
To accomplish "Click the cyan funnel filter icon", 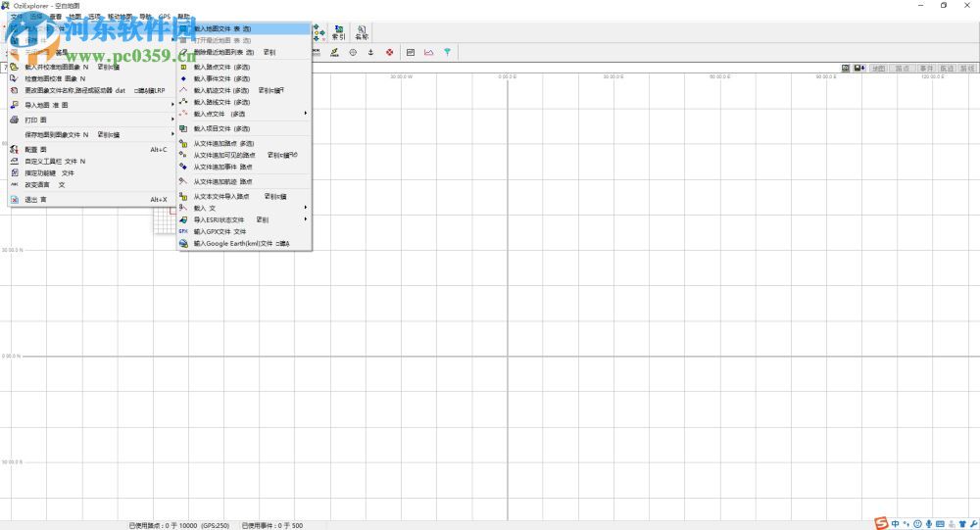I will click(x=448, y=53).
